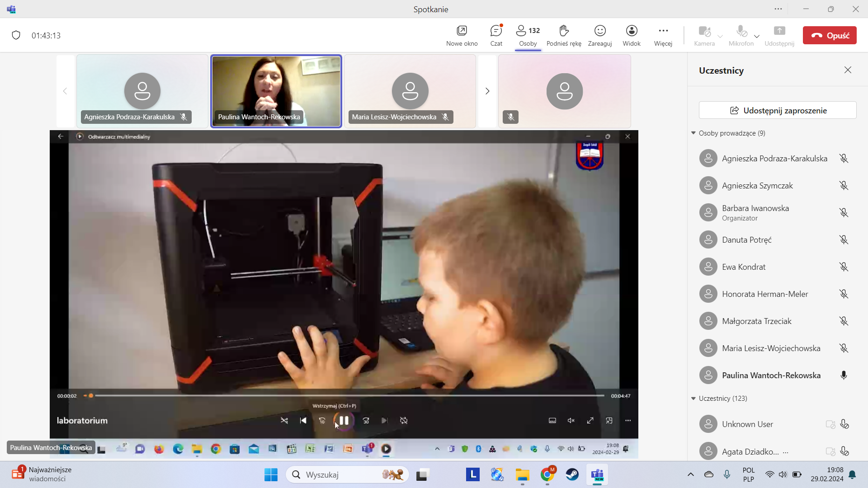
Task: Click the pause button in media player
Action: 344,420
